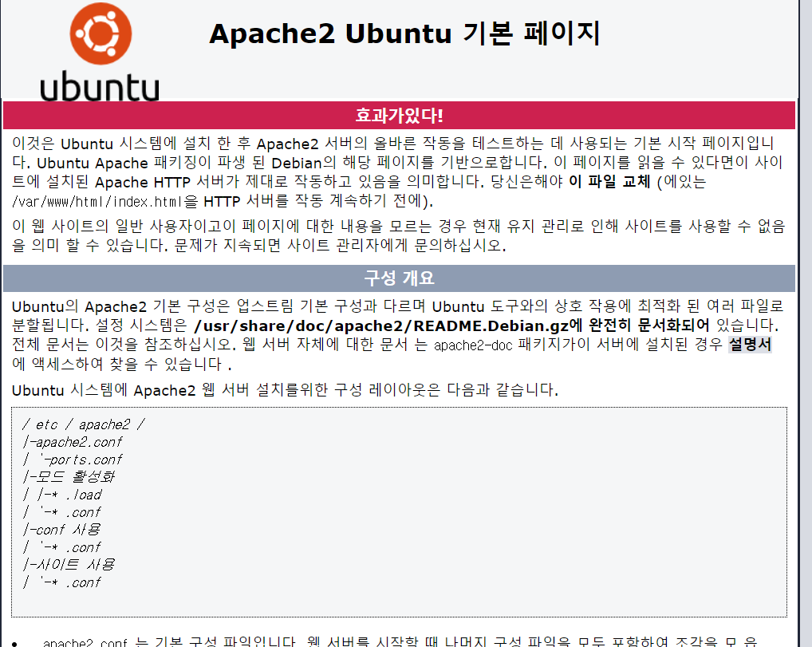Click the '`-ports.conf' line in the layout tree
The image size is (812, 647).
coord(73,460)
